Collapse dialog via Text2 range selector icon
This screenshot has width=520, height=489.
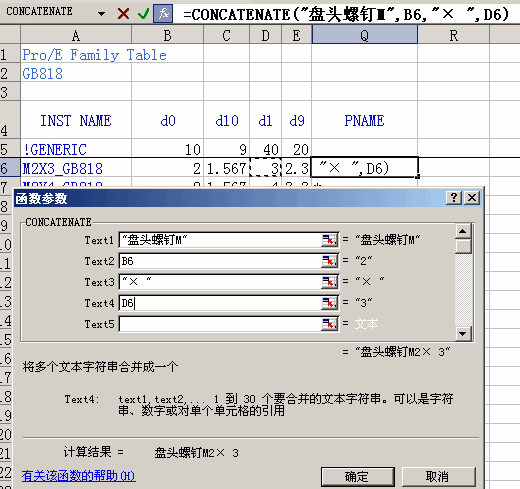tap(329, 261)
